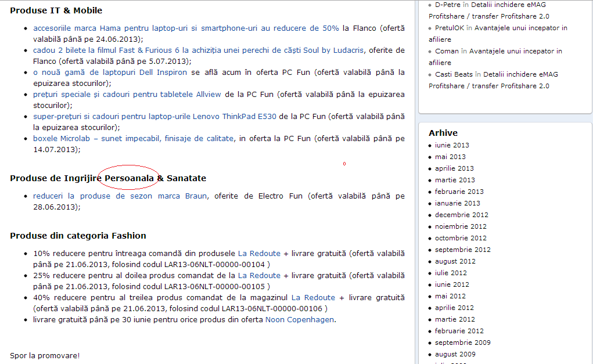Viewport: 593px width, 364px height.
Task: Open La Redoute link in 40% offer
Action: (x=313, y=298)
